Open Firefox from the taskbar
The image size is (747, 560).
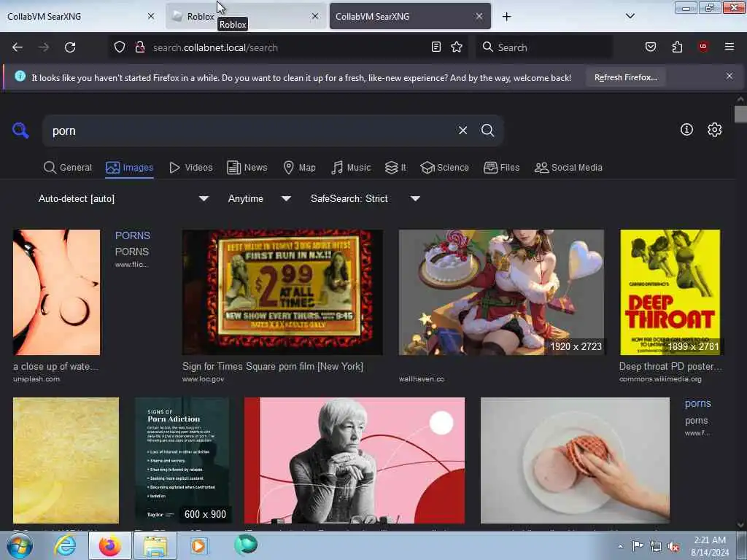[109, 545]
